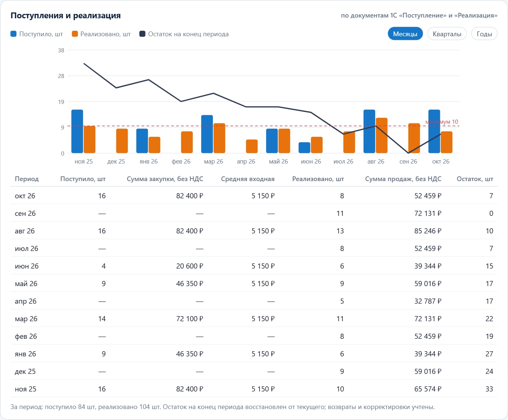Select the 'июл 26' period cell in table
The height and width of the screenshot is (420, 508).
coord(26,248)
